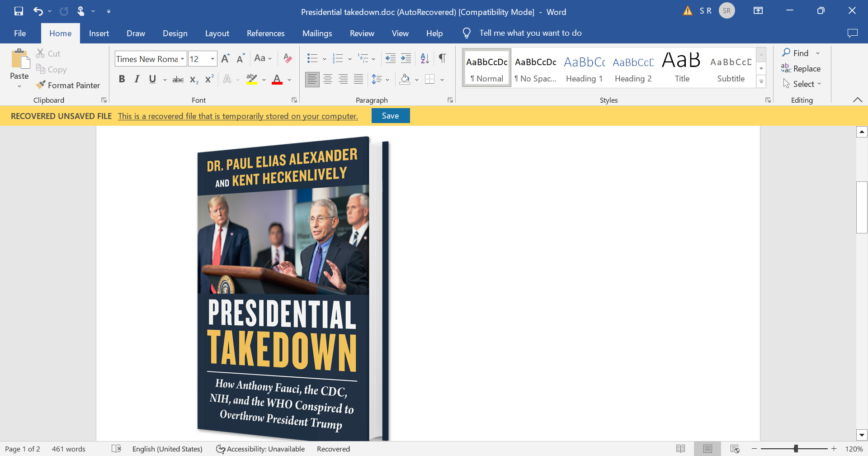Viewport: 868px width, 456px height.
Task: Apply superscript formatting
Action: tap(209, 79)
